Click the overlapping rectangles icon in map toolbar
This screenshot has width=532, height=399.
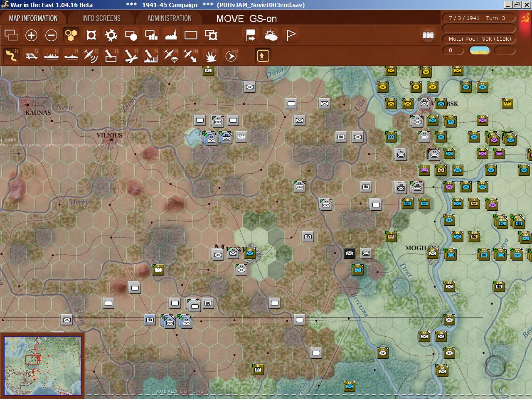(x=11, y=35)
